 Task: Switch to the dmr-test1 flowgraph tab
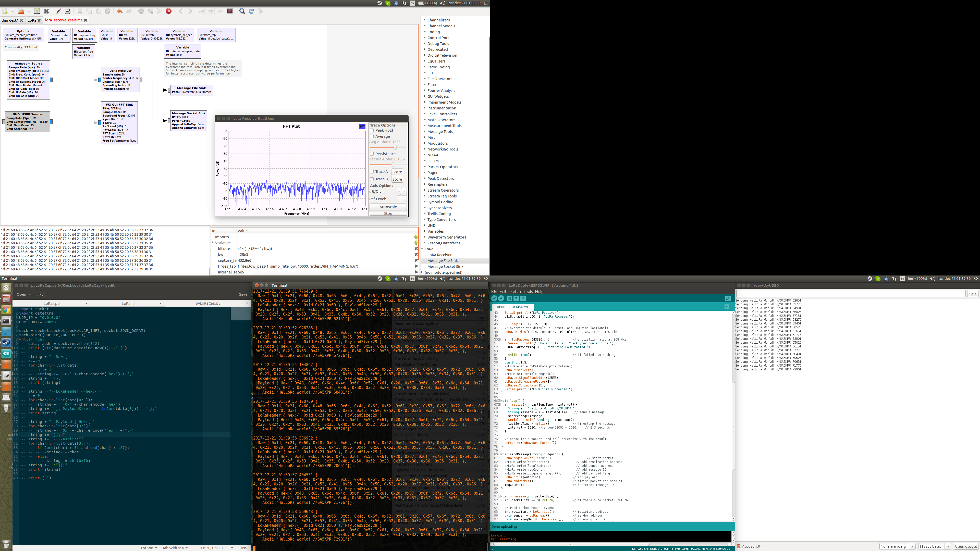(9, 20)
